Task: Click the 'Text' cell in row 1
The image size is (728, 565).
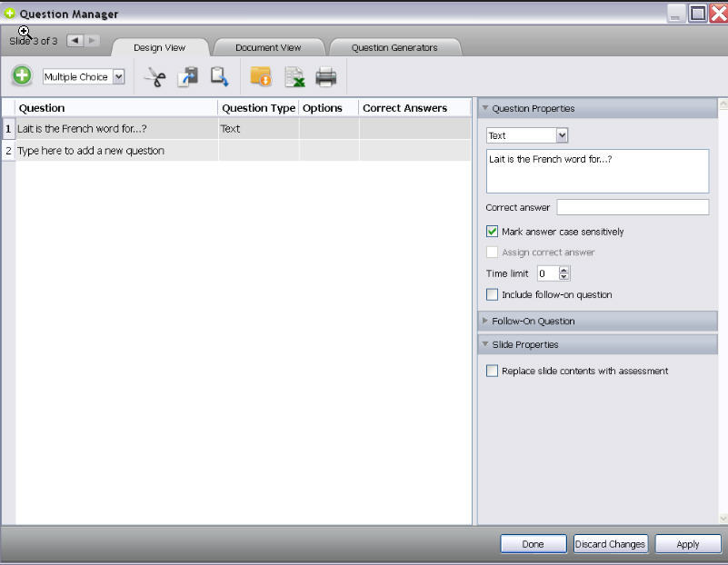Action: (x=258, y=128)
